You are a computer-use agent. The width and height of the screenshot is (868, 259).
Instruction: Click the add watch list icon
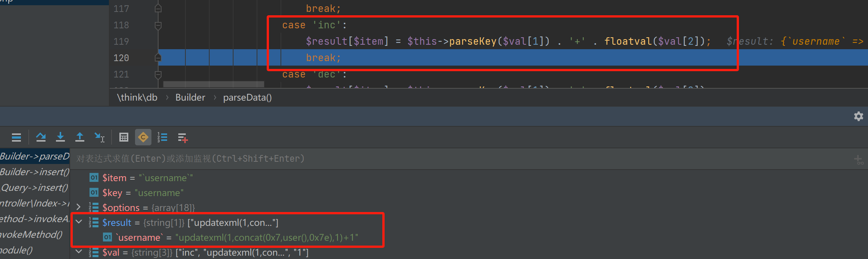coord(182,138)
